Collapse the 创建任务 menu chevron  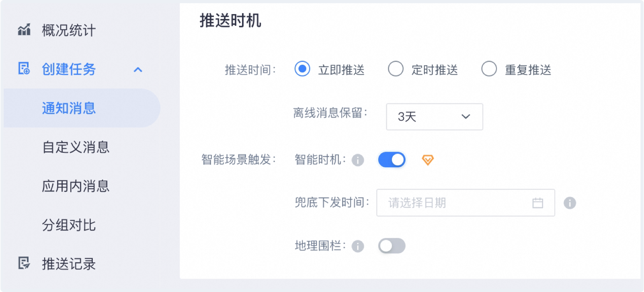(x=138, y=70)
